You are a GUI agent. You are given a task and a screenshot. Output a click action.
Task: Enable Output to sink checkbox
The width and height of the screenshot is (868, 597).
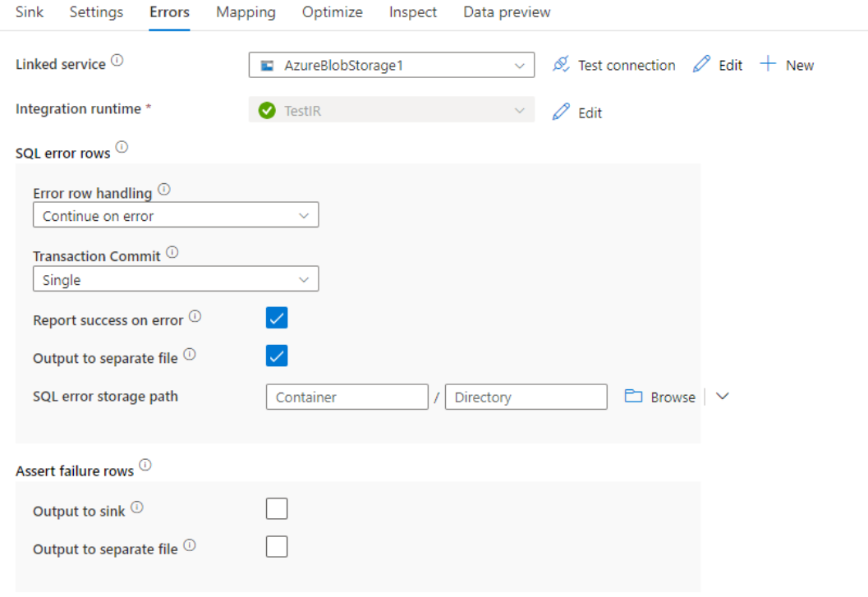coord(277,509)
